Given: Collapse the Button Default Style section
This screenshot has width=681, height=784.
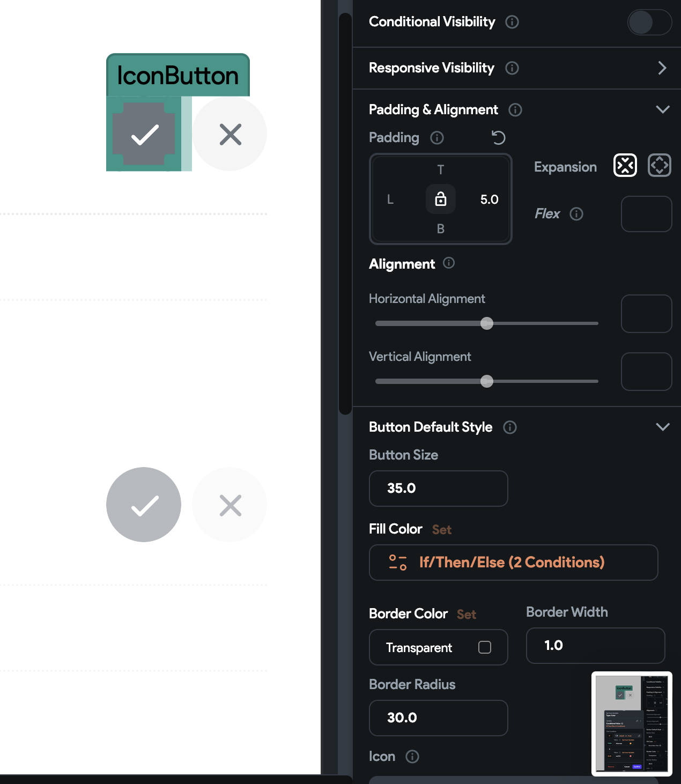Looking at the screenshot, I should (x=663, y=427).
